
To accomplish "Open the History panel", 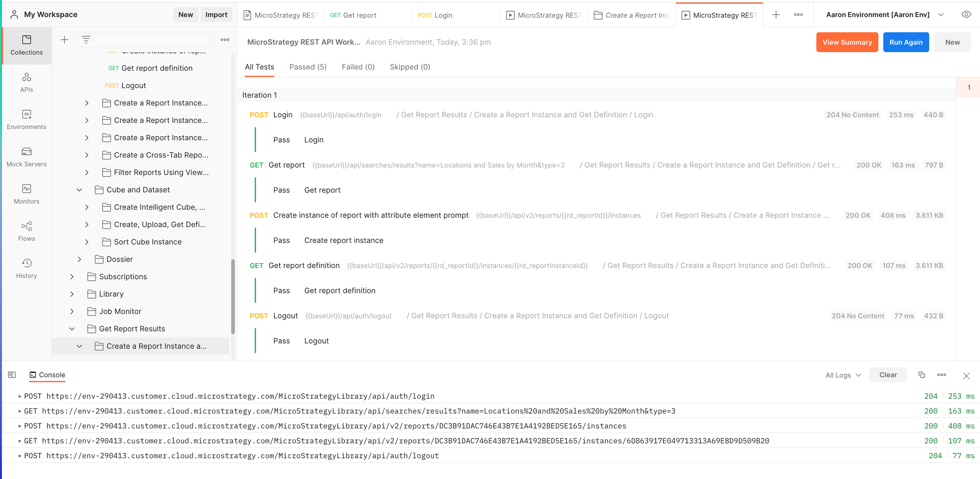I will [x=26, y=268].
